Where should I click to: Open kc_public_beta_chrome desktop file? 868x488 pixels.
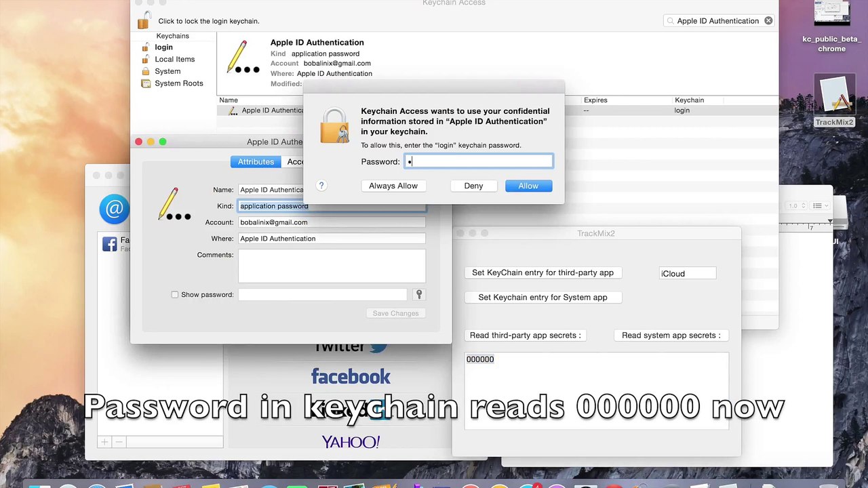831,27
